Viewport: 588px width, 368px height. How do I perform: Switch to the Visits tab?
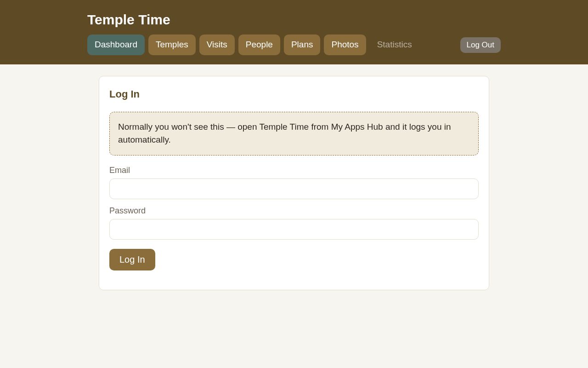(x=217, y=45)
